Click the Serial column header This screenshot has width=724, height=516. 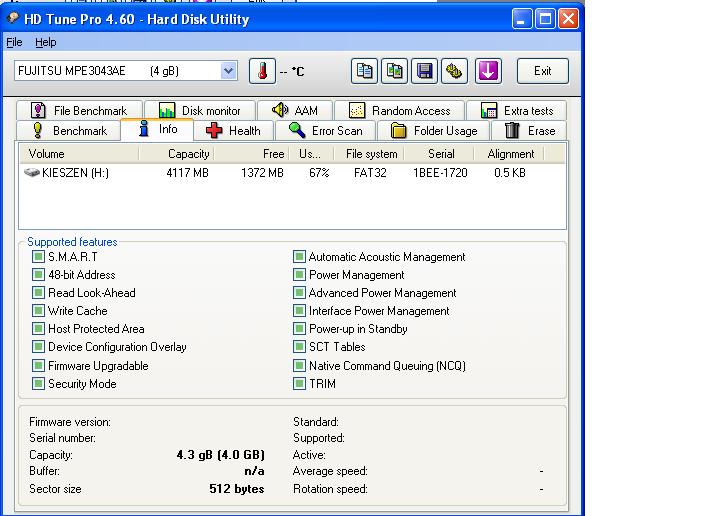pyautogui.click(x=440, y=154)
